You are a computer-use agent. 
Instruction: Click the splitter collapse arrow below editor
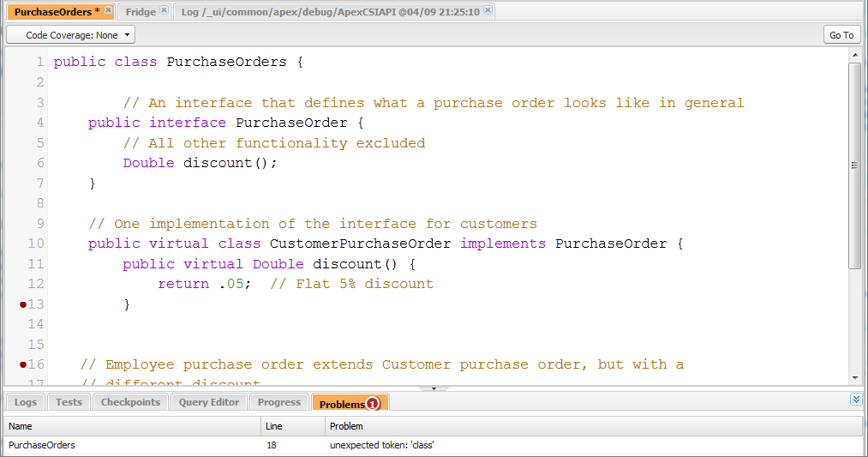tap(434, 388)
